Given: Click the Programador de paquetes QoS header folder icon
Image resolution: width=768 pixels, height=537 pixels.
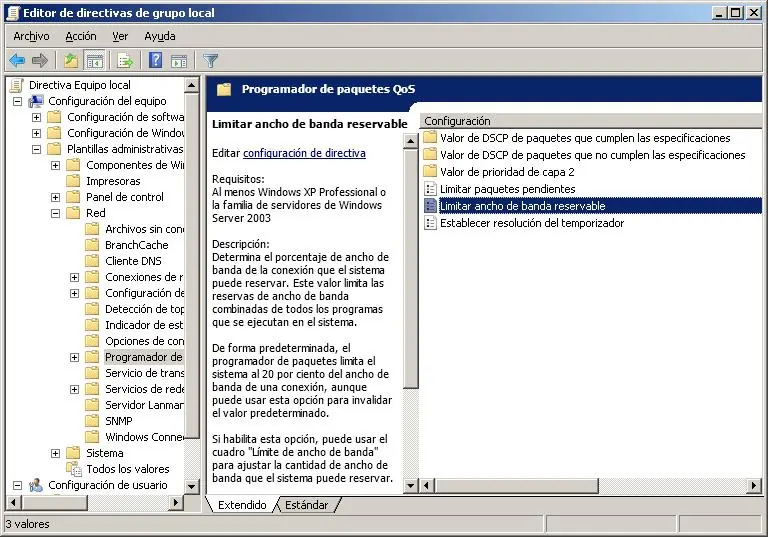Looking at the screenshot, I should point(224,89).
